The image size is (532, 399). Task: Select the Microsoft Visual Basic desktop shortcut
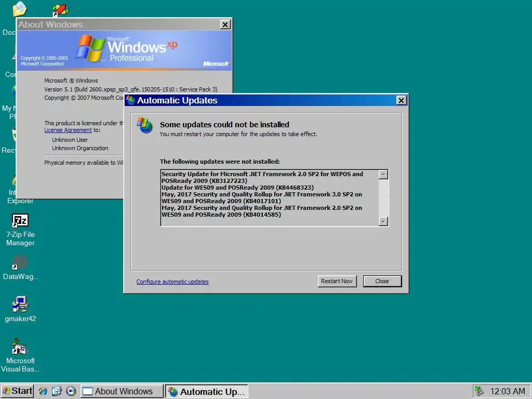(x=20, y=355)
